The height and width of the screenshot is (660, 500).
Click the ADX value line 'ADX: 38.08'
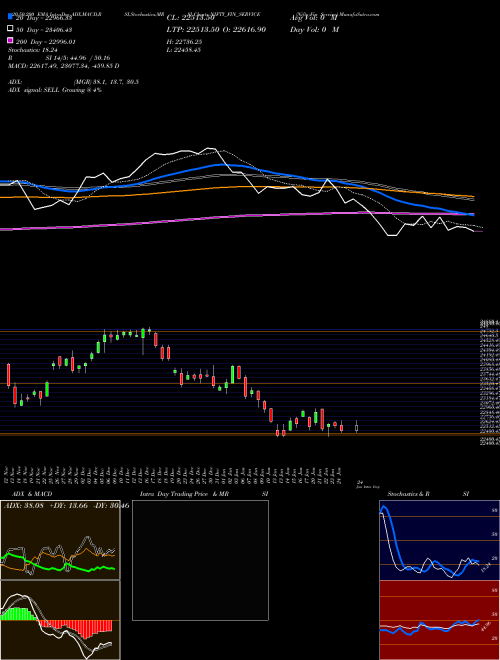(23, 506)
